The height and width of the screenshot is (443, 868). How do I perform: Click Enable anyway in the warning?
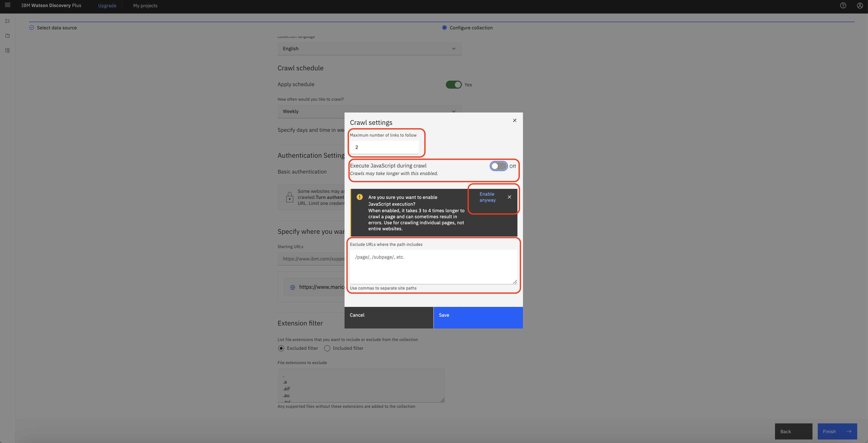coord(488,197)
